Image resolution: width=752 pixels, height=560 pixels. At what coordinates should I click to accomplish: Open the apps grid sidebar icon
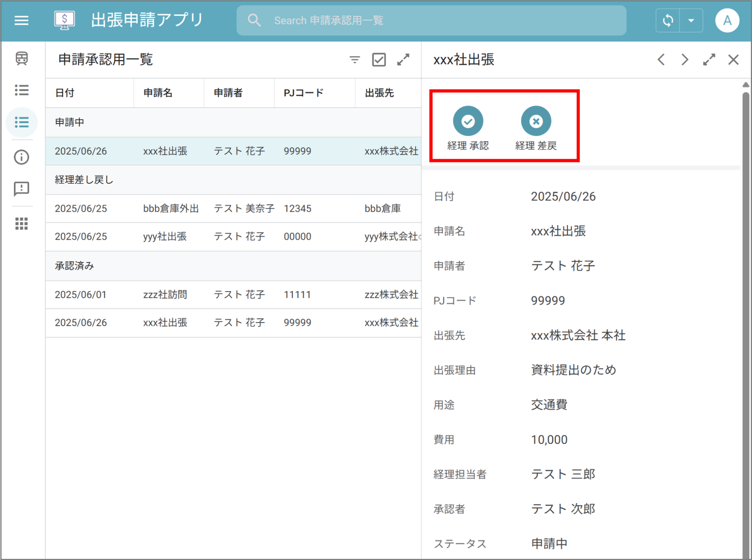(x=22, y=224)
